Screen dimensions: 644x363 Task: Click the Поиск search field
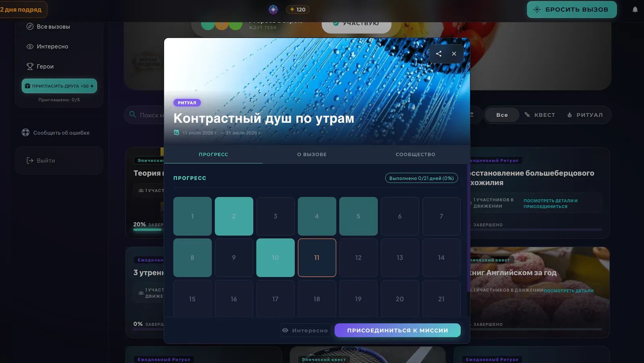[x=152, y=115]
